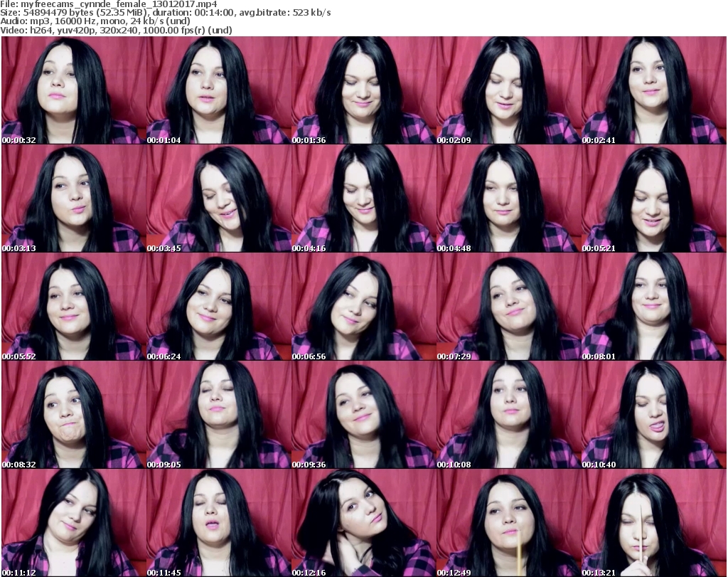Click the thumbnail marked 00:06:56
Image resolution: width=728 pixels, height=577 pixels.
pyautogui.click(x=363, y=307)
